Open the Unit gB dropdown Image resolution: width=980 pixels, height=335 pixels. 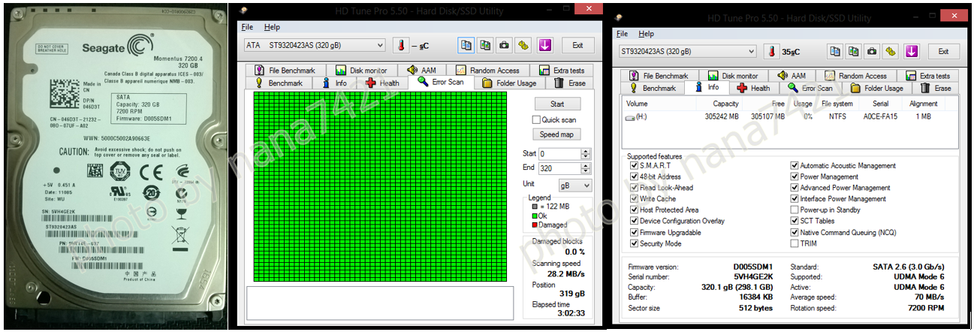574,185
